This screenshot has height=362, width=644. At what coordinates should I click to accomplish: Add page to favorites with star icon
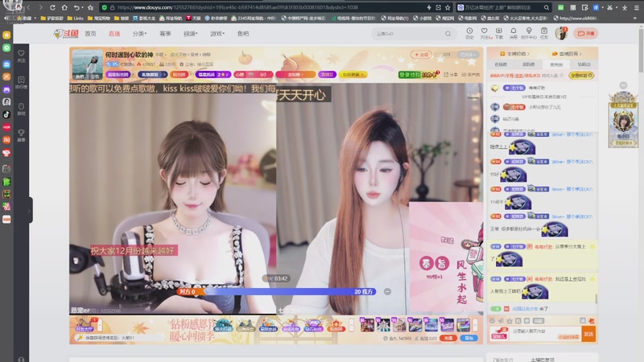point(448,7)
